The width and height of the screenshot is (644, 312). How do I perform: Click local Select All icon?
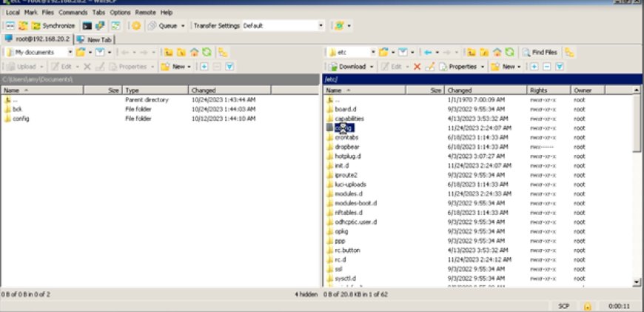pyautogui.click(x=229, y=67)
